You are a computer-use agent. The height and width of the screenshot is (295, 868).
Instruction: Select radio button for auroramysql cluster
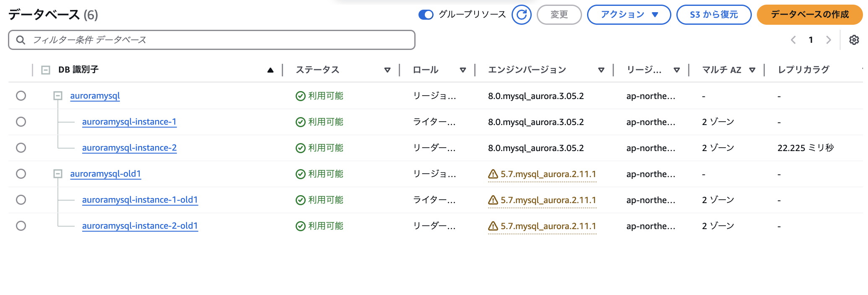coord(21,96)
